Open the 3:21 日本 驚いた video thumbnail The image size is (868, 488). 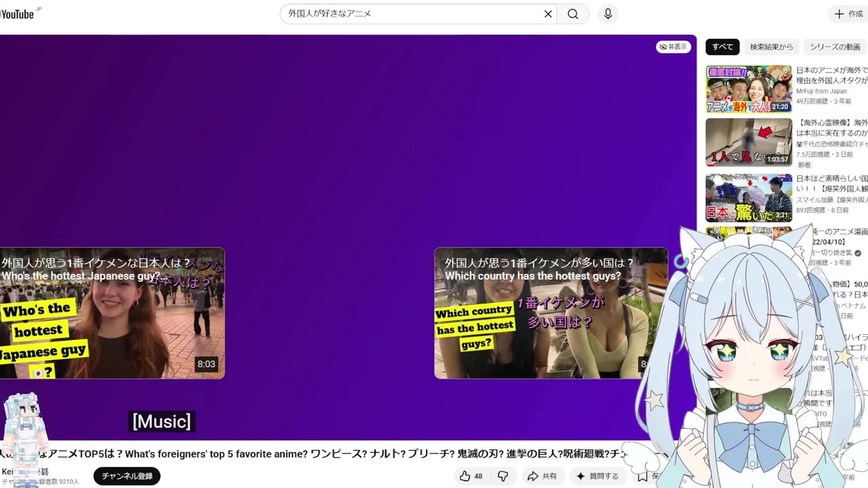(749, 198)
